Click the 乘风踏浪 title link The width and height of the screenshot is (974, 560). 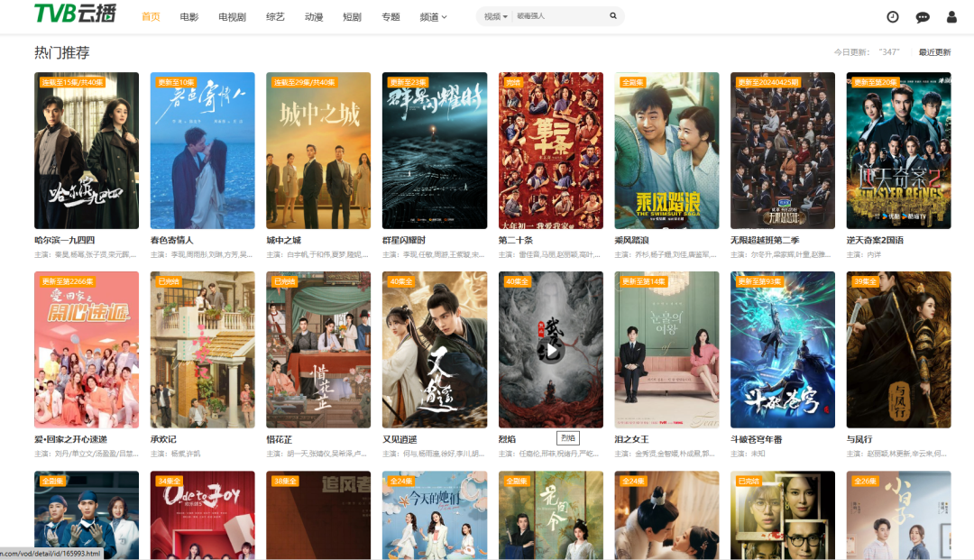[631, 240]
